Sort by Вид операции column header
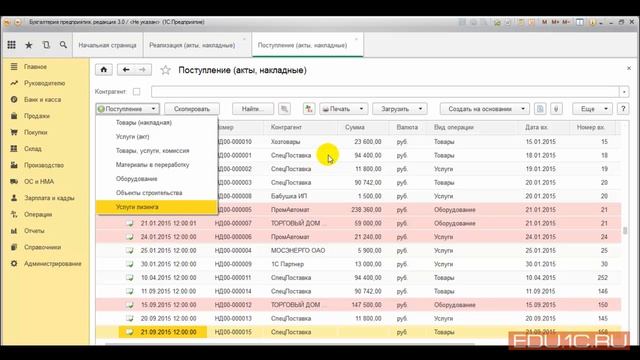This screenshot has height=360, width=640. tap(453, 127)
